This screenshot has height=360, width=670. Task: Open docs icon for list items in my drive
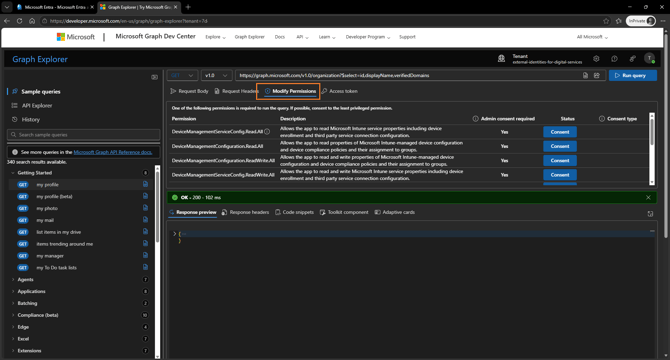point(145,231)
